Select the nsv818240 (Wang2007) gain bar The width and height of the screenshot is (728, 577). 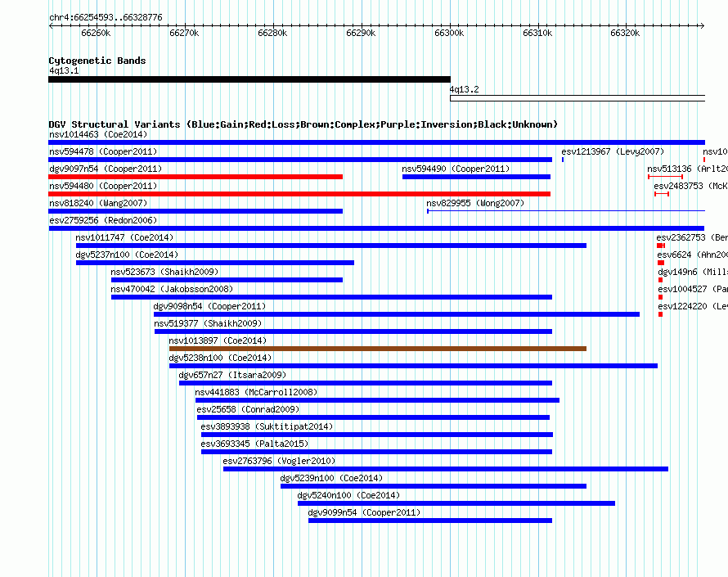click(x=195, y=211)
